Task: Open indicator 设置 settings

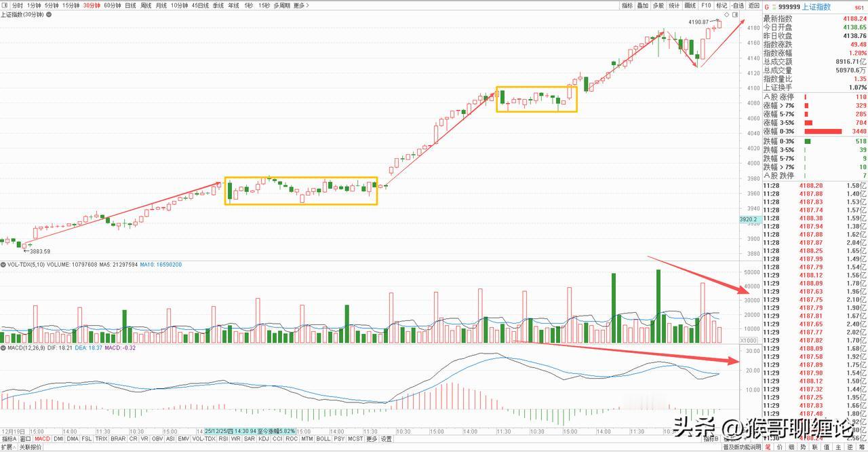Action: 387,439
